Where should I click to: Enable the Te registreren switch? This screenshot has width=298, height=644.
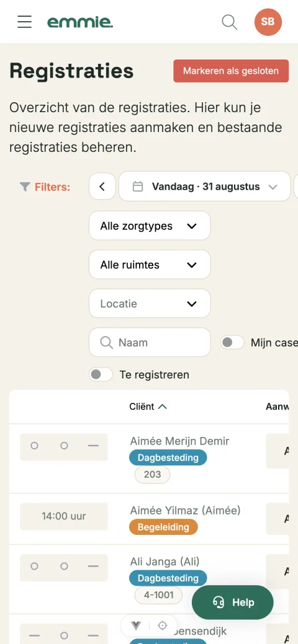(x=101, y=374)
